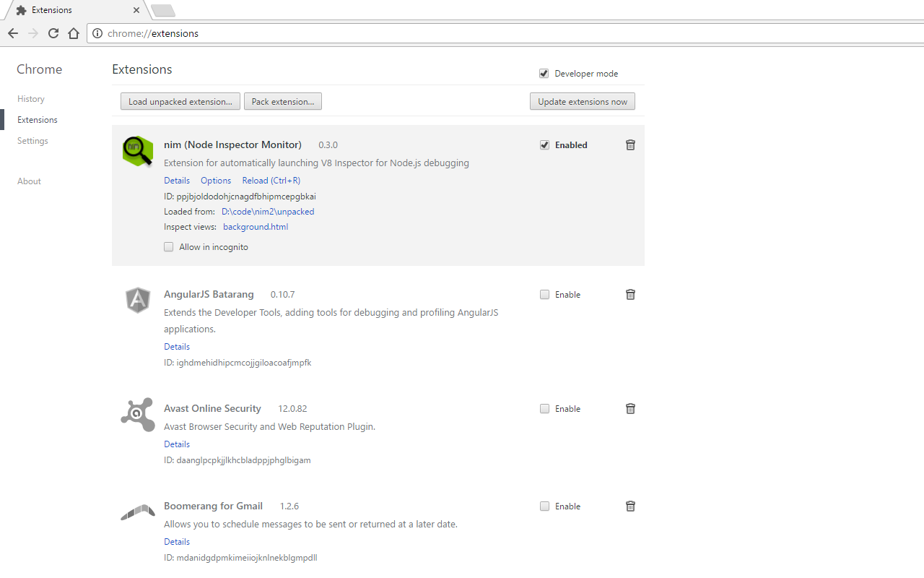This screenshot has height=578, width=924.
Task: Click the puzzle piece icon on Extensions tab
Action: pyautogui.click(x=22, y=10)
